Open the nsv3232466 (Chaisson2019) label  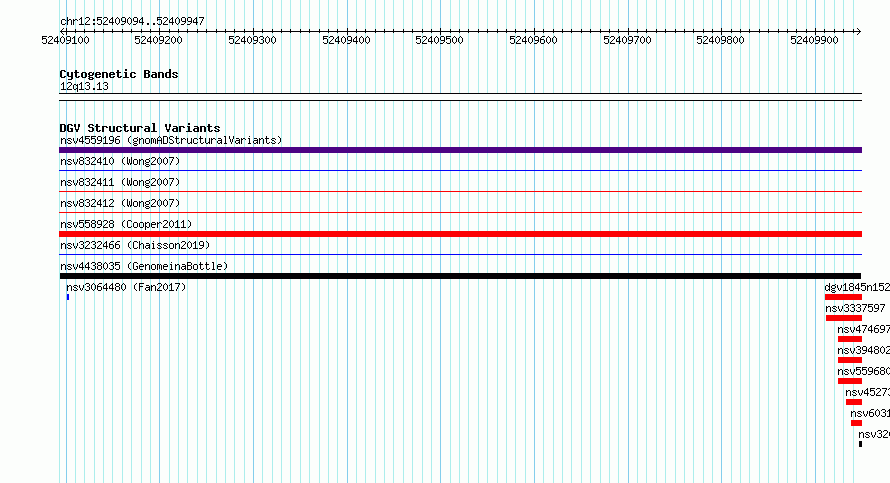pyautogui.click(x=135, y=245)
